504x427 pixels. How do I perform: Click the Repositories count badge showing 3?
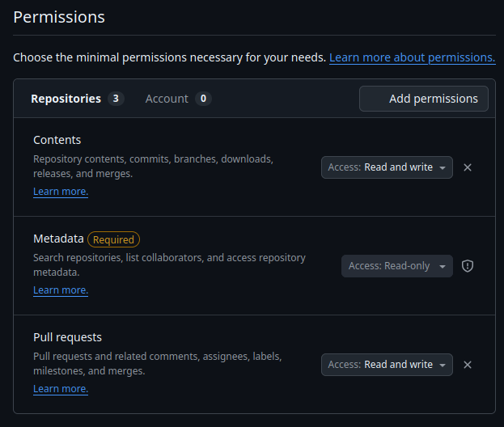click(116, 99)
